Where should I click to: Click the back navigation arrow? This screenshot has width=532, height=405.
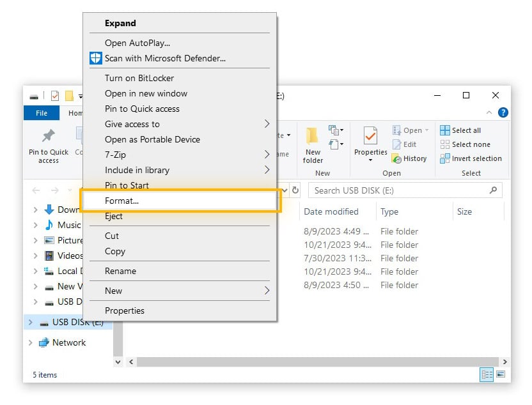(x=36, y=190)
